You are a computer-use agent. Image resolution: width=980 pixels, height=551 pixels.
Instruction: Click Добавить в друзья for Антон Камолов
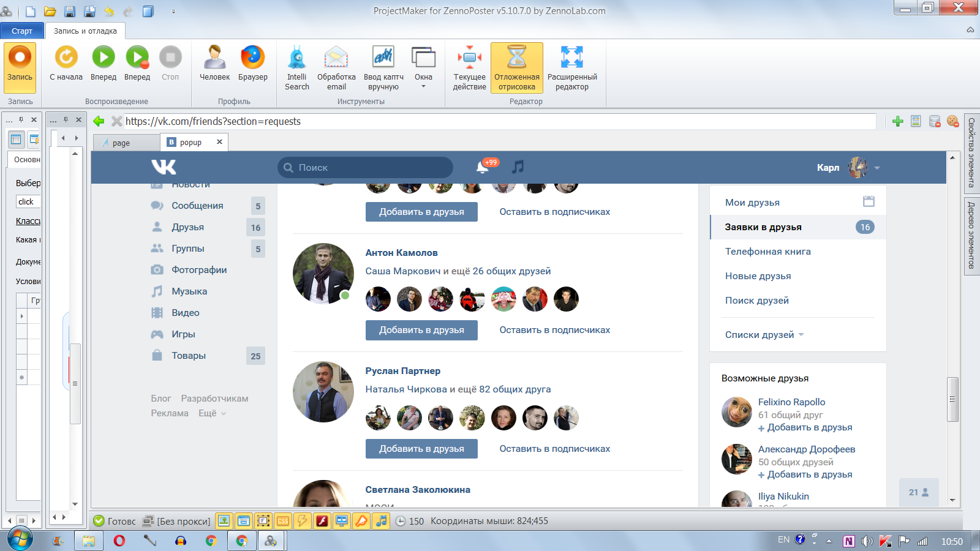421,330
